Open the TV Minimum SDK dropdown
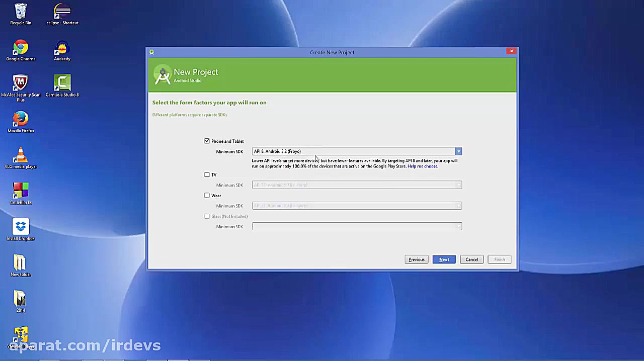This screenshot has height=361, width=644. coord(458,185)
